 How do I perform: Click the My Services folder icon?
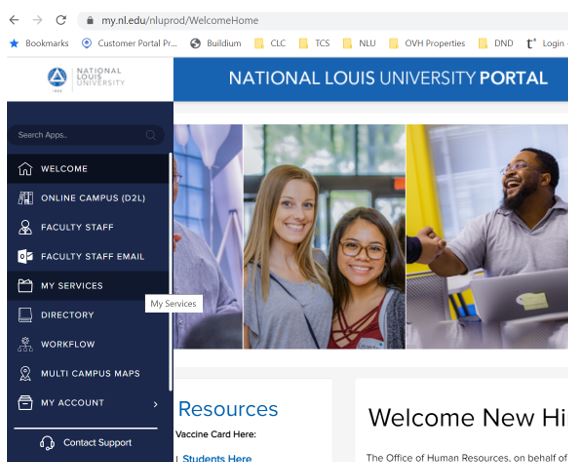25,286
